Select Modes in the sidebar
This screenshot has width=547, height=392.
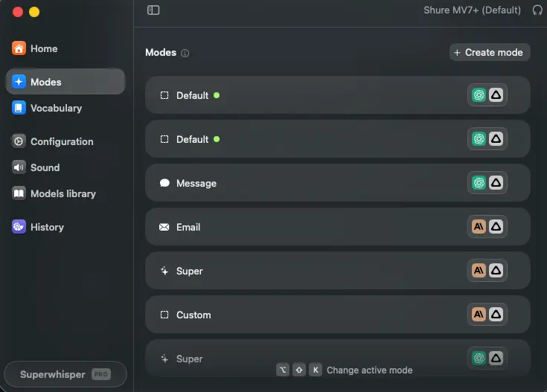[x=65, y=82]
